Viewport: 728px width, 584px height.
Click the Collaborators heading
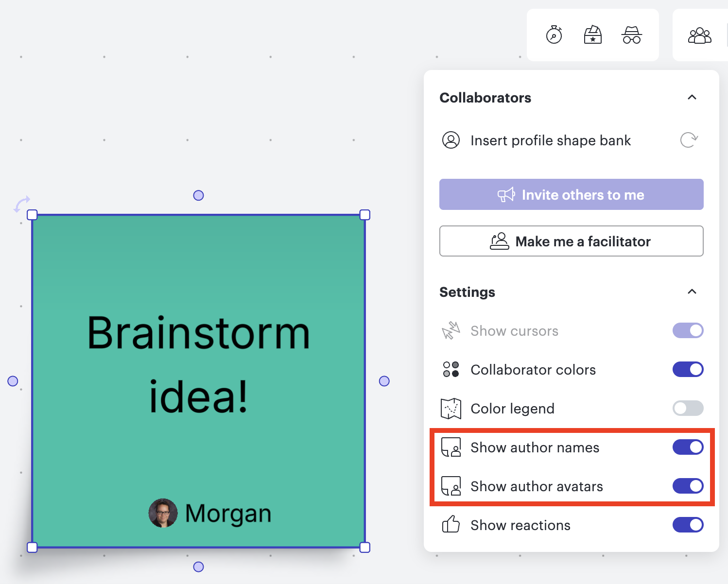[x=485, y=98]
